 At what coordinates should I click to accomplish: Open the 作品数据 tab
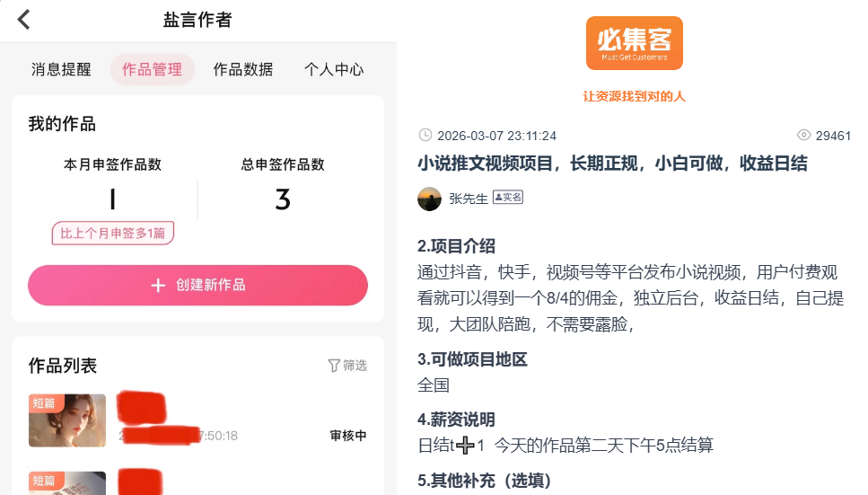point(243,69)
